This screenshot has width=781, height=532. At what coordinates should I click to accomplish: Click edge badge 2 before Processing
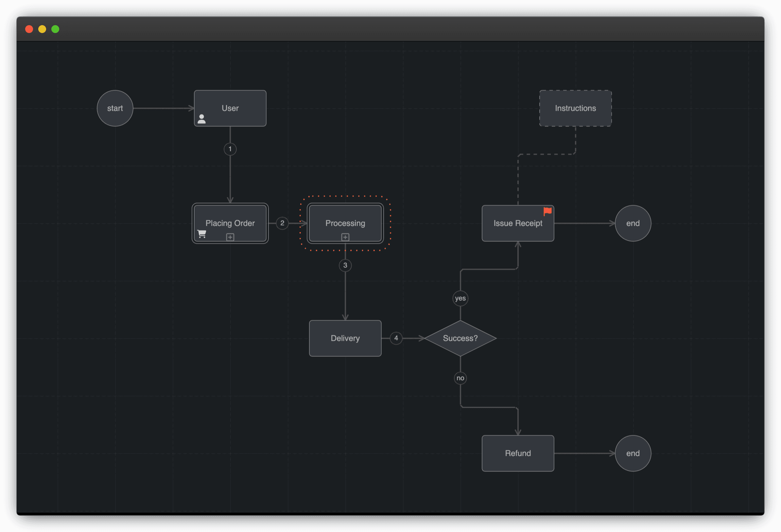click(x=282, y=223)
